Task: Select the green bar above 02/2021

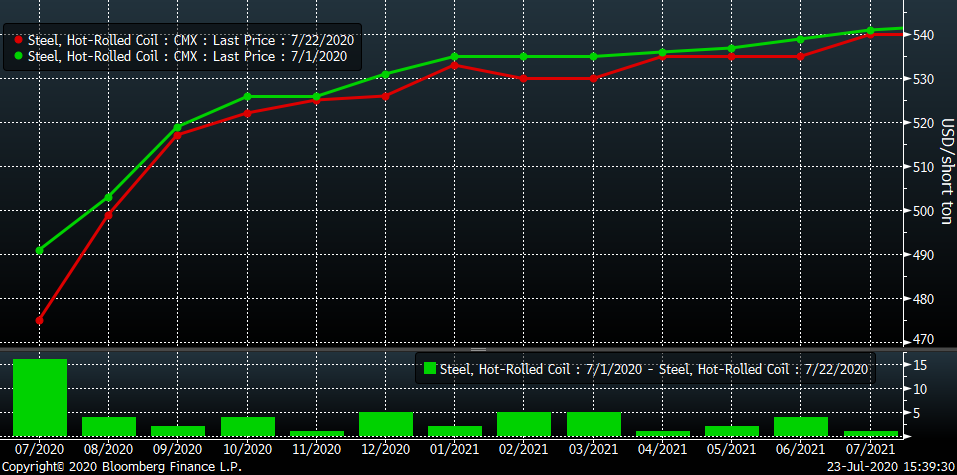Action: [524, 424]
